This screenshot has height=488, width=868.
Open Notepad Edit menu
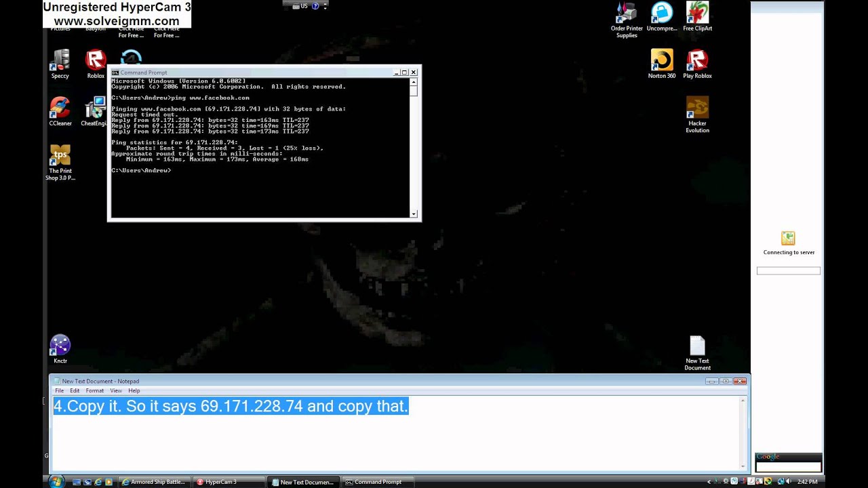(x=75, y=390)
